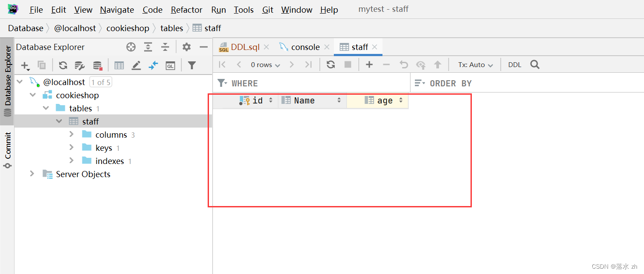This screenshot has height=274, width=644.
Task: Click the Preview Pending Changes eye icon
Action: click(x=421, y=65)
